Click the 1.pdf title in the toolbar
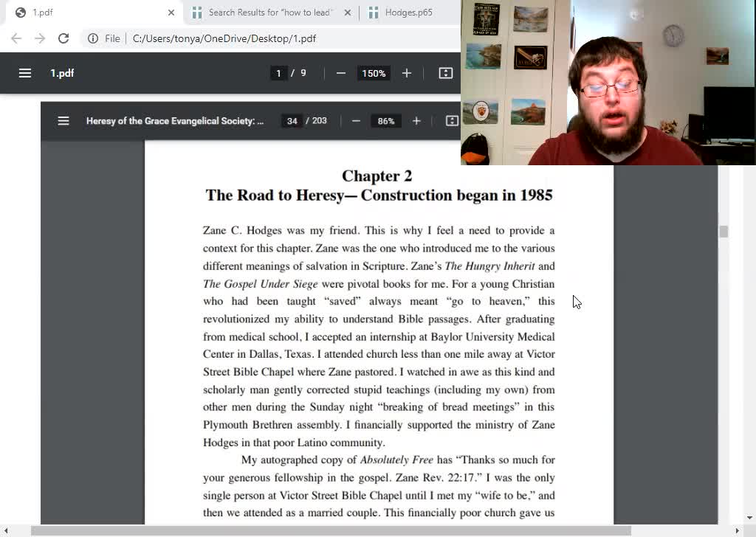 tap(62, 73)
